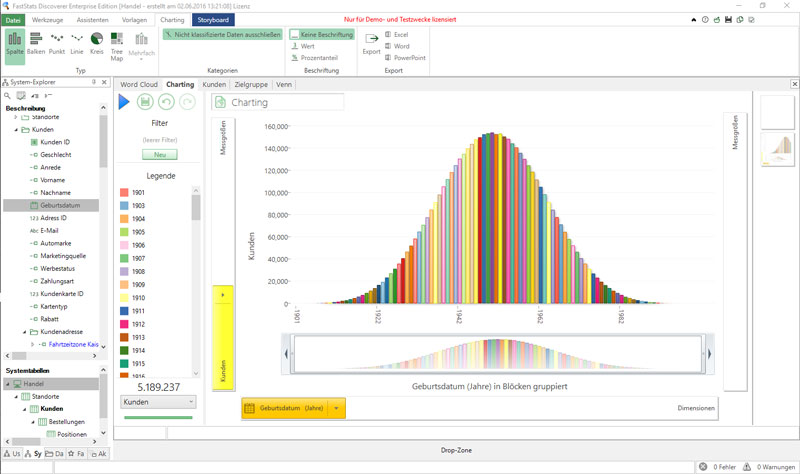
Task: Open the info icon in top-right toolbar
Action: tap(705, 20)
